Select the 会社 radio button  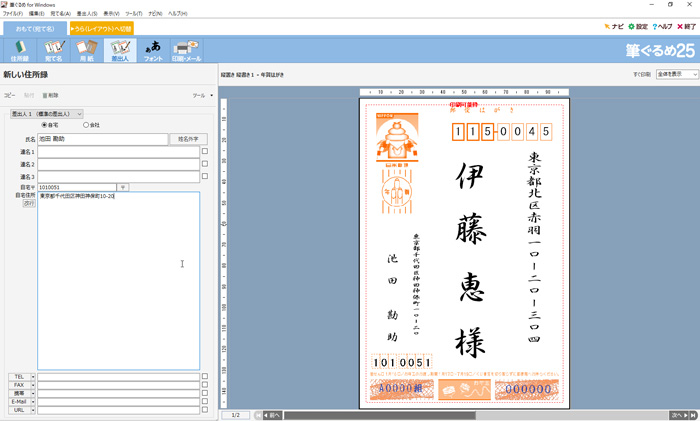click(86, 125)
